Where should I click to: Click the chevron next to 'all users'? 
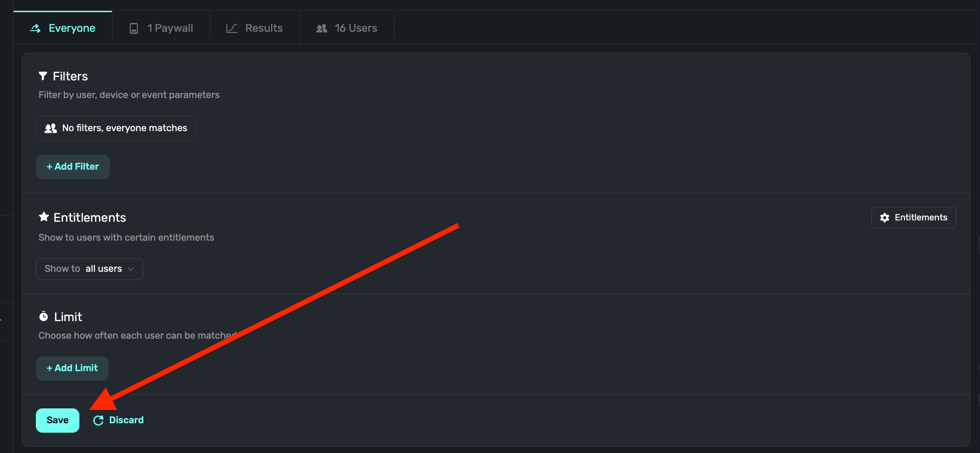point(131,269)
